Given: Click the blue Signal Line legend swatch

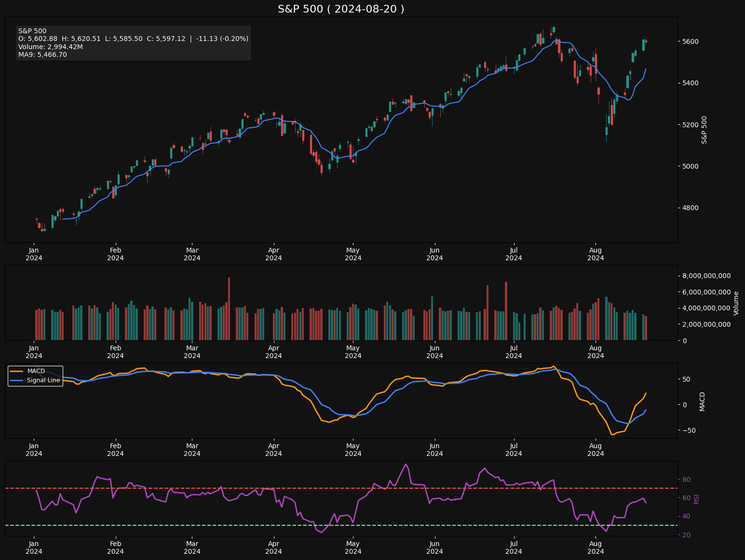Looking at the screenshot, I should (17, 380).
